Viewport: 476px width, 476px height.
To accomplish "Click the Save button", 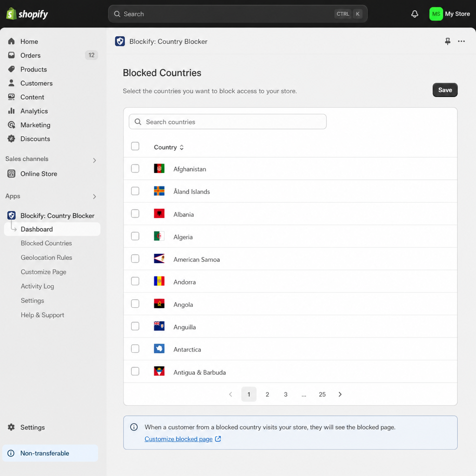I will [445, 90].
